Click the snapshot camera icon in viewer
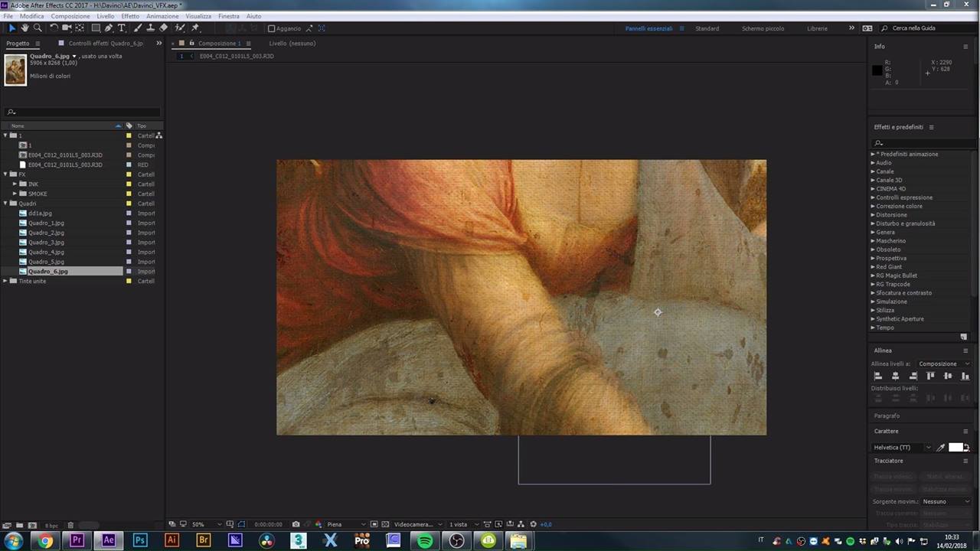980x551 pixels. point(296,524)
